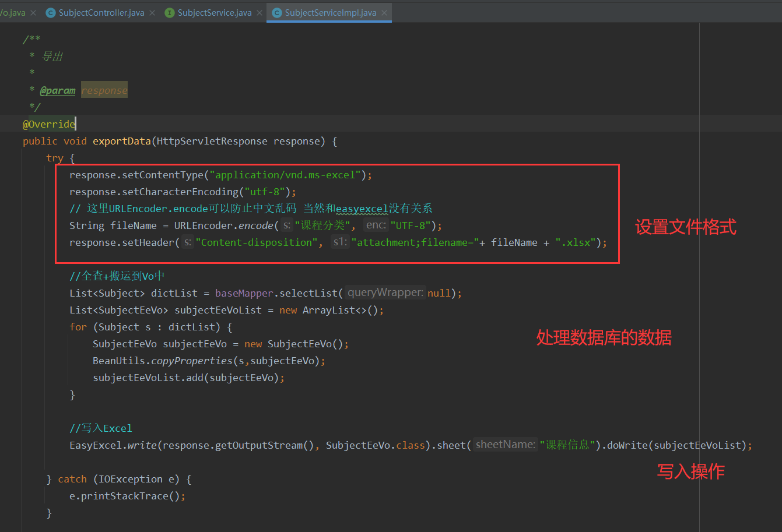This screenshot has height=532, width=782.
Task: Click the sheetName: inlay hint
Action: click(505, 445)
